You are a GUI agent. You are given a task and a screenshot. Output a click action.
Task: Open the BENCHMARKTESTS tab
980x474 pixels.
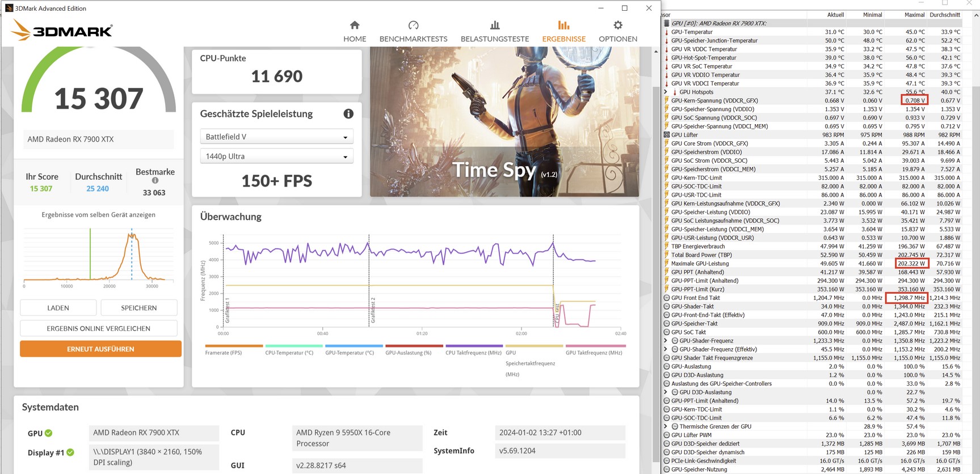[413, 32]
